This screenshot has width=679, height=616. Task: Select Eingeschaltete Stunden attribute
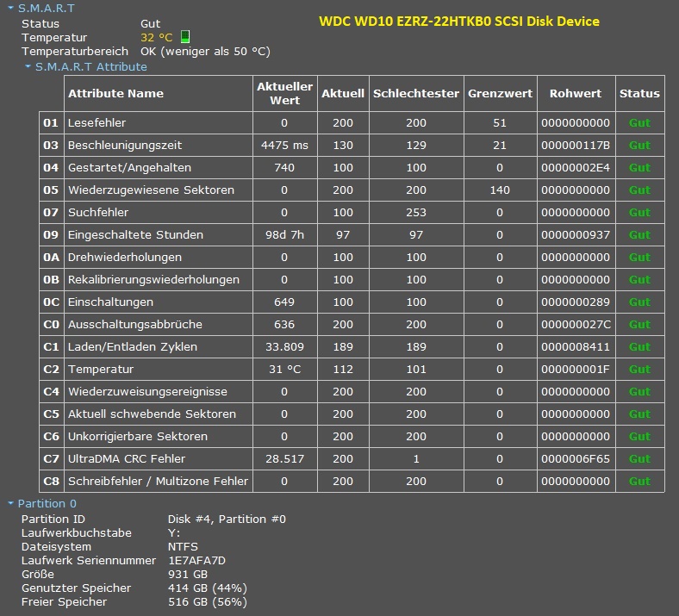point(135,235)
